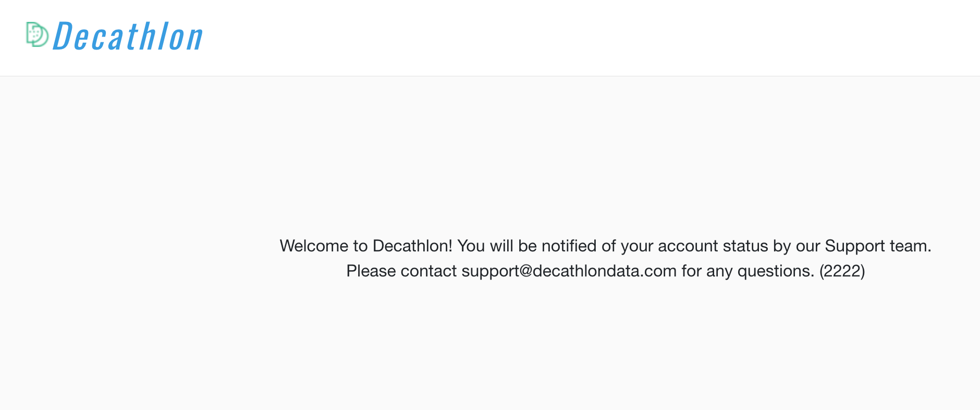Click the green Decathlon D logo icon

38,34
